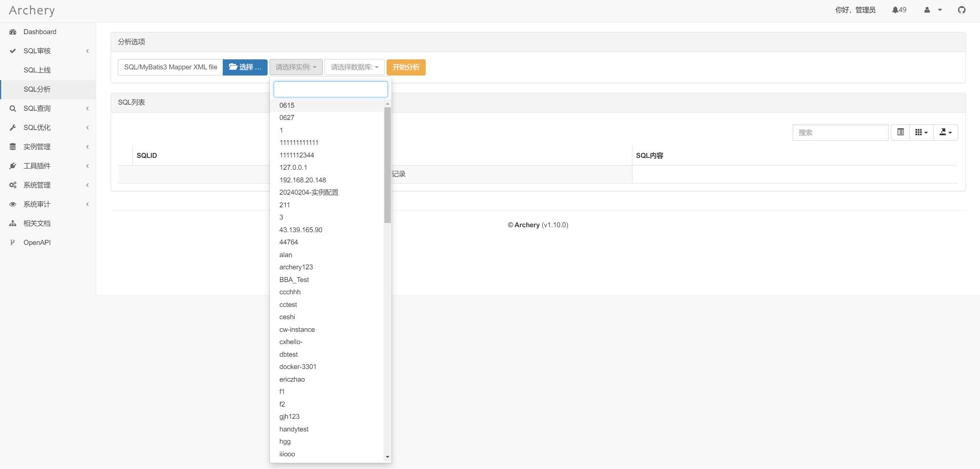
Task: Click the blue 选择 file button
Action: (245, 67)
